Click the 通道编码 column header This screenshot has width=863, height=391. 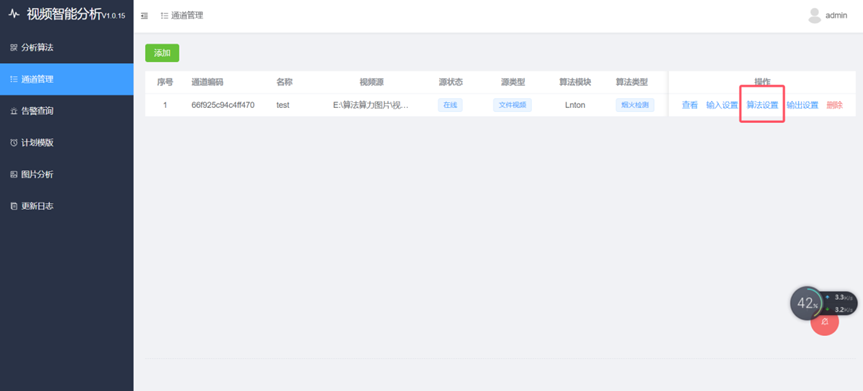click(207, 82)
